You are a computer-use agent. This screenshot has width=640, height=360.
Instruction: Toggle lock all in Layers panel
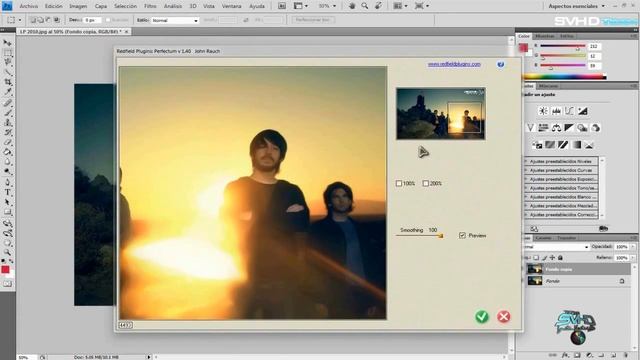(x=560, y=258)
